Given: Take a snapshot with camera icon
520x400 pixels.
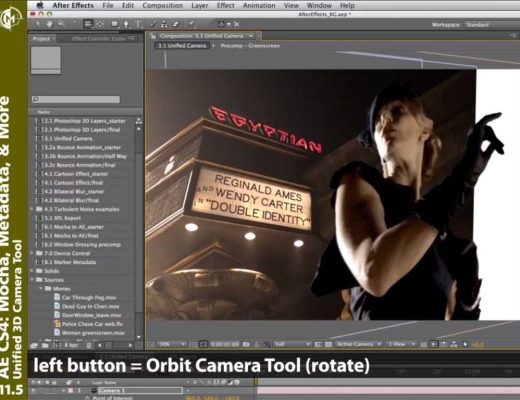Looking at the screenshot, I should click(x=246, y=344).
